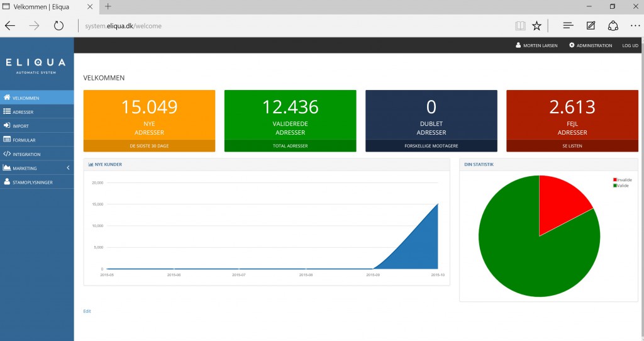Make a web note with pen icon
644x341 pixels.
coord(591,26)
